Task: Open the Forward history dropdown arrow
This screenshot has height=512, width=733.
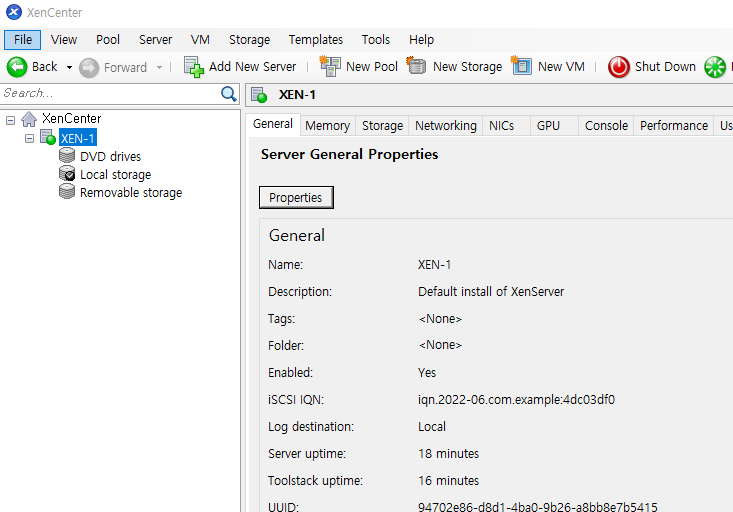Action: pos(159,67)
